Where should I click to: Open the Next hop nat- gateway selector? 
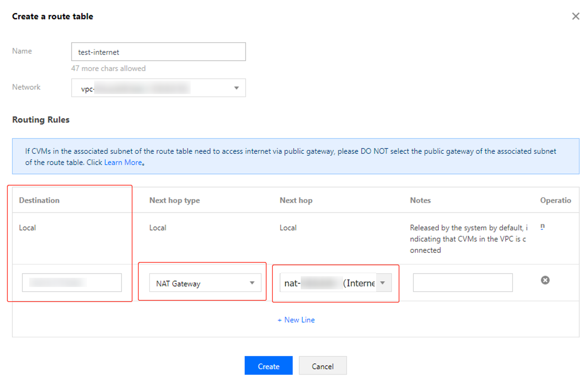click(x=335, y=283)
